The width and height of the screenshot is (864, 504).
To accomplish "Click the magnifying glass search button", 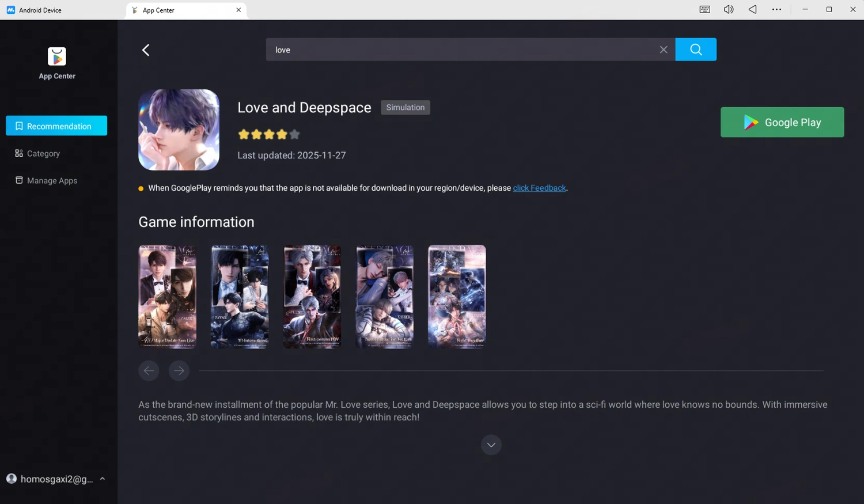I will pos(695,50).
